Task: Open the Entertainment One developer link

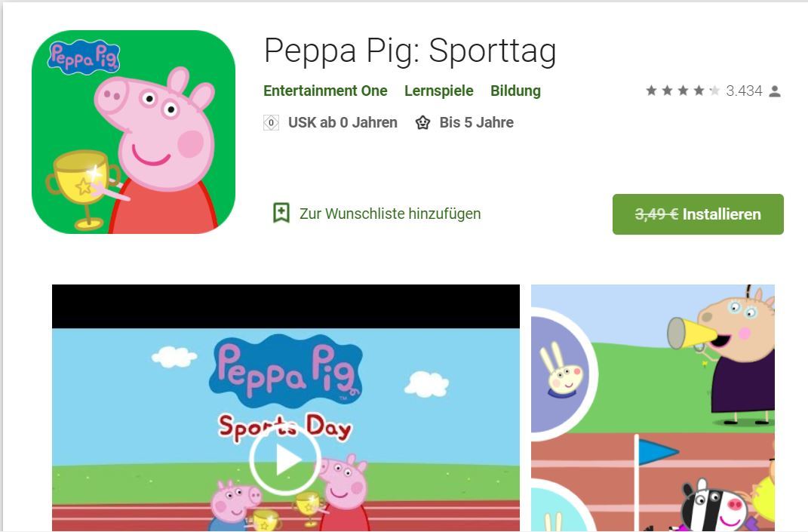Action: coord(325,91)
